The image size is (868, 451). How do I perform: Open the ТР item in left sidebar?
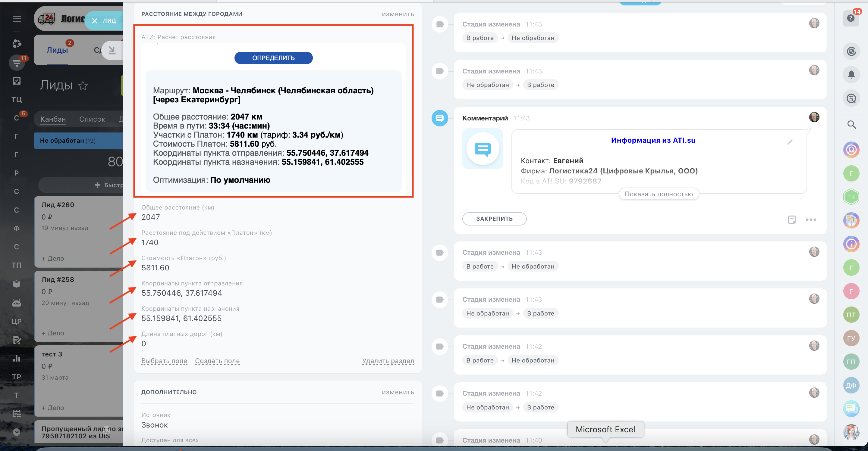point(17,377)
